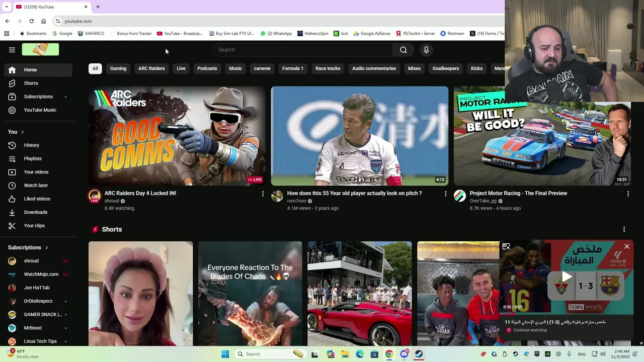
Task: Select the Live filter chip
Action: coord(181,68)
